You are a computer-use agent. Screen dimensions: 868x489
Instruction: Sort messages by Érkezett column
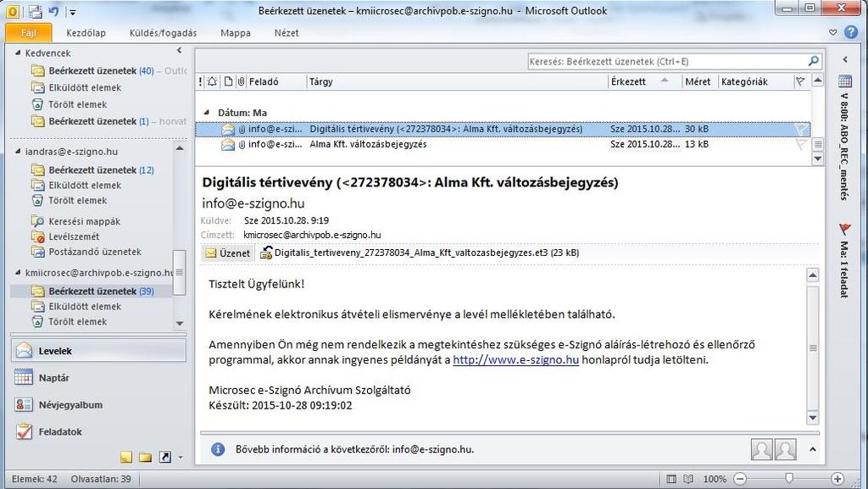(645, 81)
